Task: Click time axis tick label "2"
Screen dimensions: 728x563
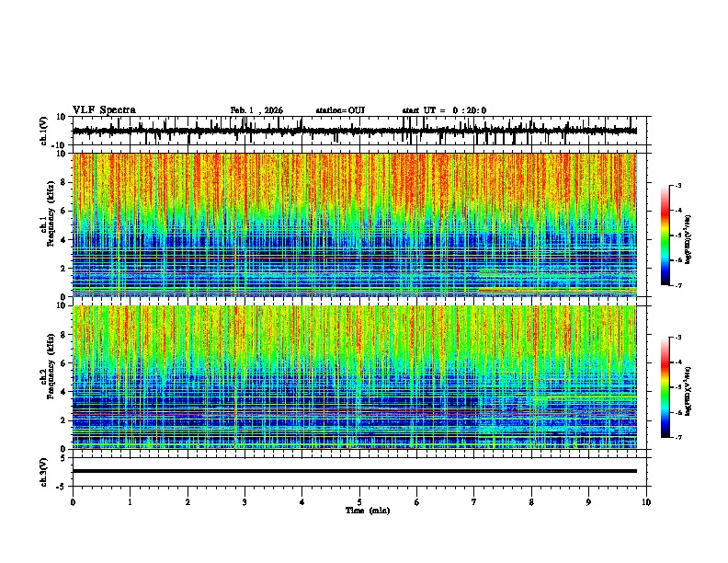Action: pos(188,502)
